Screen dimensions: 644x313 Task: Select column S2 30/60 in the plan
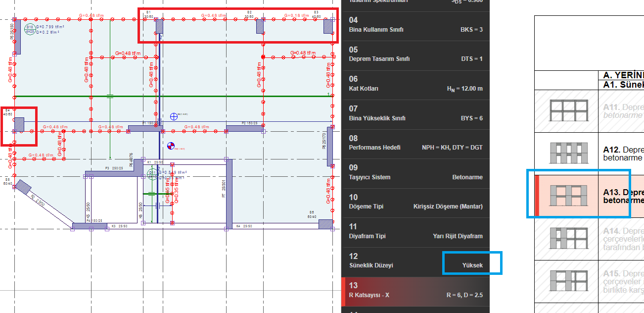(x=260, y=26)
